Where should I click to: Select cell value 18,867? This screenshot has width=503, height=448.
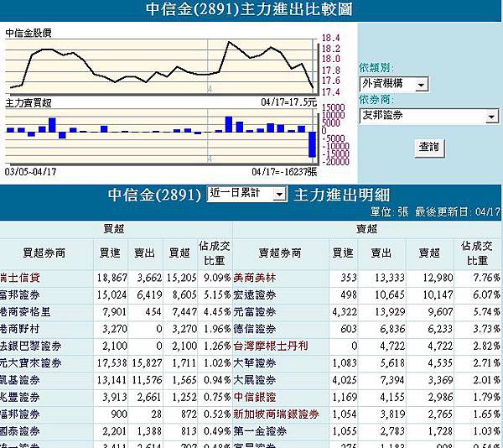112,278
